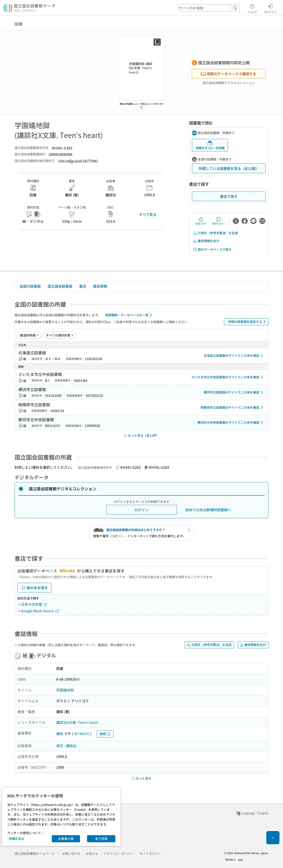Viewport: 283px width, 868px height.
Task: Click 地域の図書館を設定する button
Action: [246, 322]
